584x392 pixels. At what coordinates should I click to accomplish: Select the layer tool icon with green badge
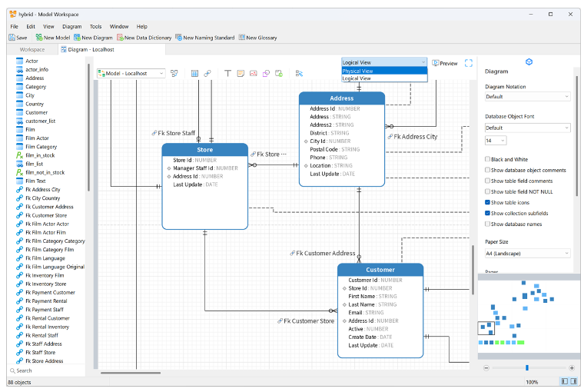279,74
